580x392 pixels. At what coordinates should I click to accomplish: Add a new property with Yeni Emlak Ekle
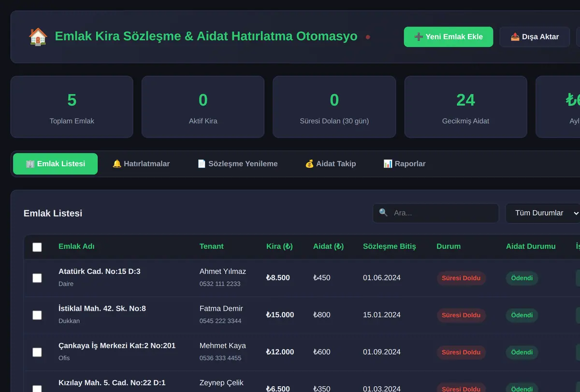pyautogui.click(x=449, y=37)
